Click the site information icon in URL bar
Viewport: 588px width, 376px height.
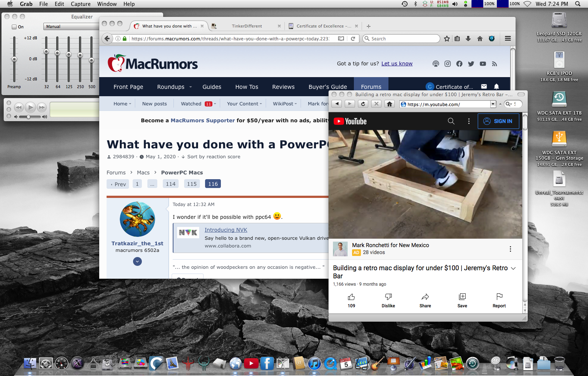tap(118, 39)
